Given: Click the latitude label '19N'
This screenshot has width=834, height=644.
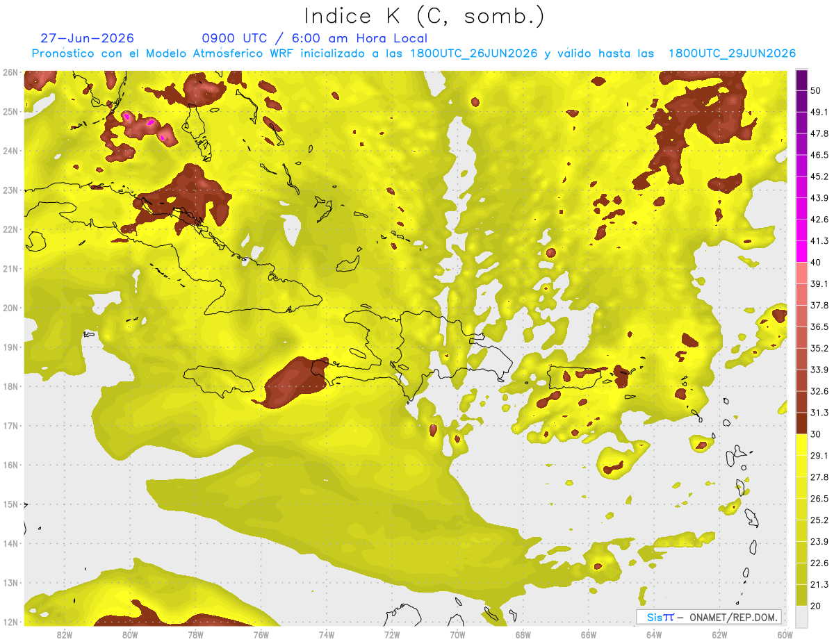Looking at the screenshot, I should (10, 347).
